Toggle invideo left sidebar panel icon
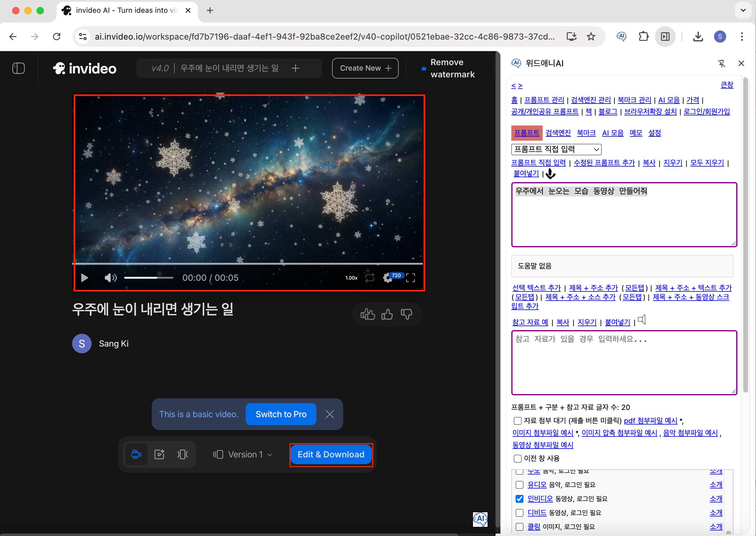The height and width of the screenshot is (536, 756). tap(19, 68)
